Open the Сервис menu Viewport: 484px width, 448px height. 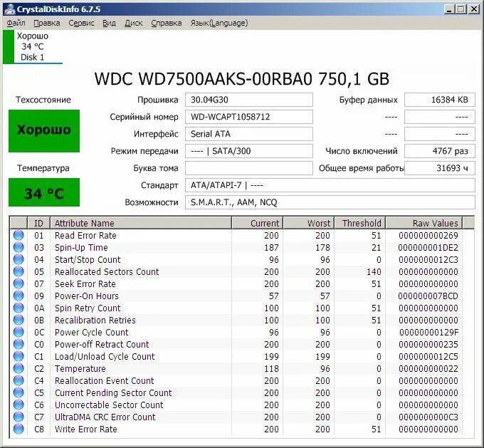click(x=81, y=24)
